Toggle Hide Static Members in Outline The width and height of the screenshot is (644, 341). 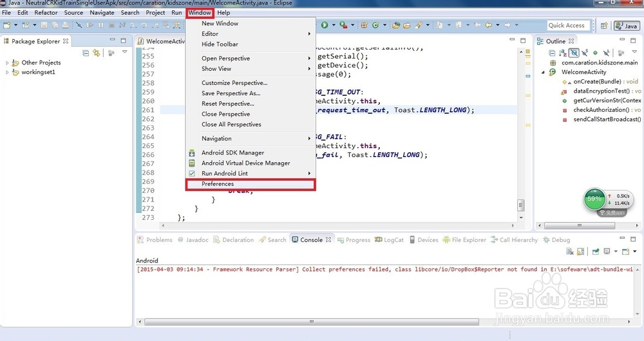pos(585,53)
